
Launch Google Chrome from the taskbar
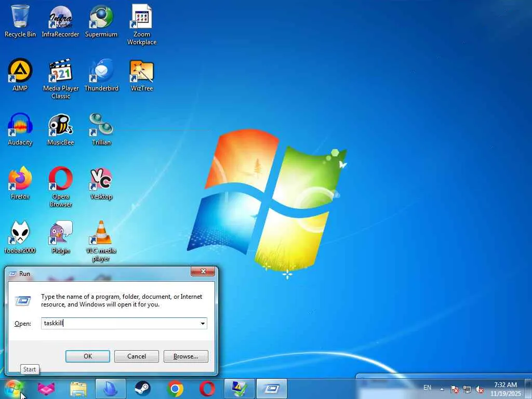[x=175, y=389]
